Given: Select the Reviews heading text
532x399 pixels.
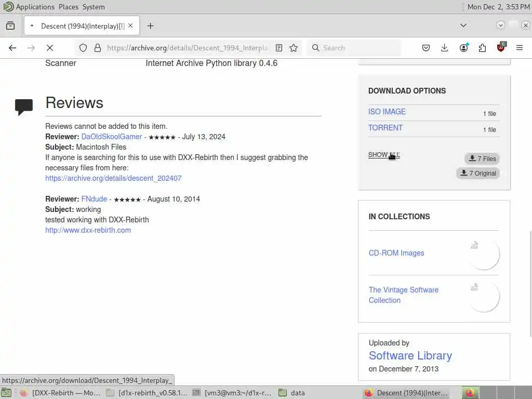Looking at the screenshot, I should pyautogui.click(x=74, y=103).
